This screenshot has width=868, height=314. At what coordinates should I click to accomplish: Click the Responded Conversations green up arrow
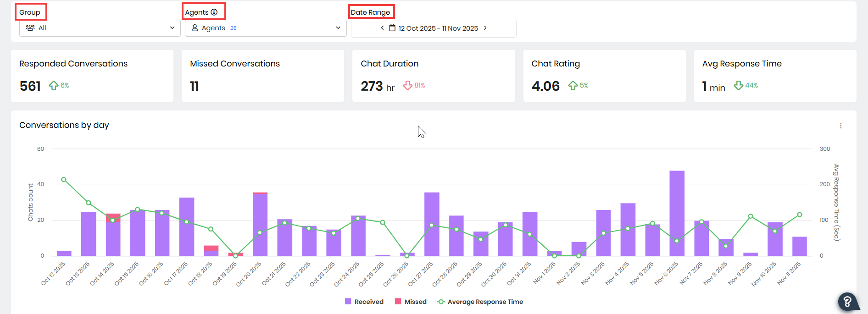point(54,86)
